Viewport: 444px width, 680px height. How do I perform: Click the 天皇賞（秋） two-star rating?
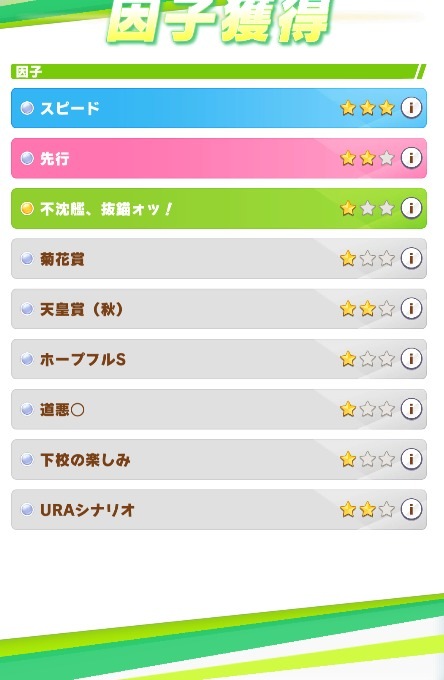tap(367, 309)
